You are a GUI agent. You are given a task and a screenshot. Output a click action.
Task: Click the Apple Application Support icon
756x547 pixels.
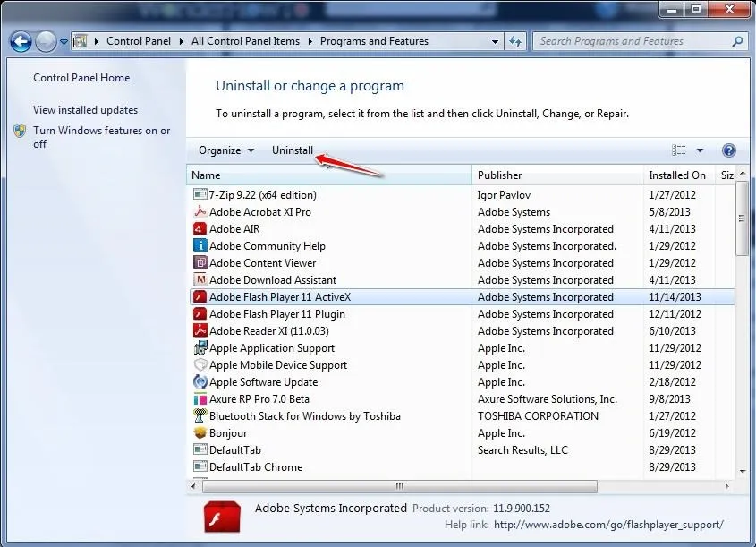(200, 347)
